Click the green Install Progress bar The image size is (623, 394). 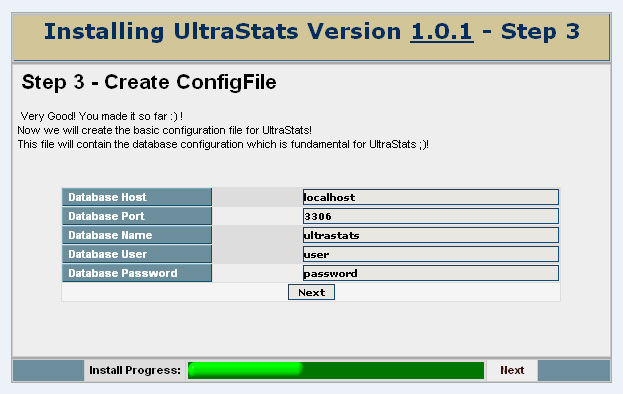[336, 370]
